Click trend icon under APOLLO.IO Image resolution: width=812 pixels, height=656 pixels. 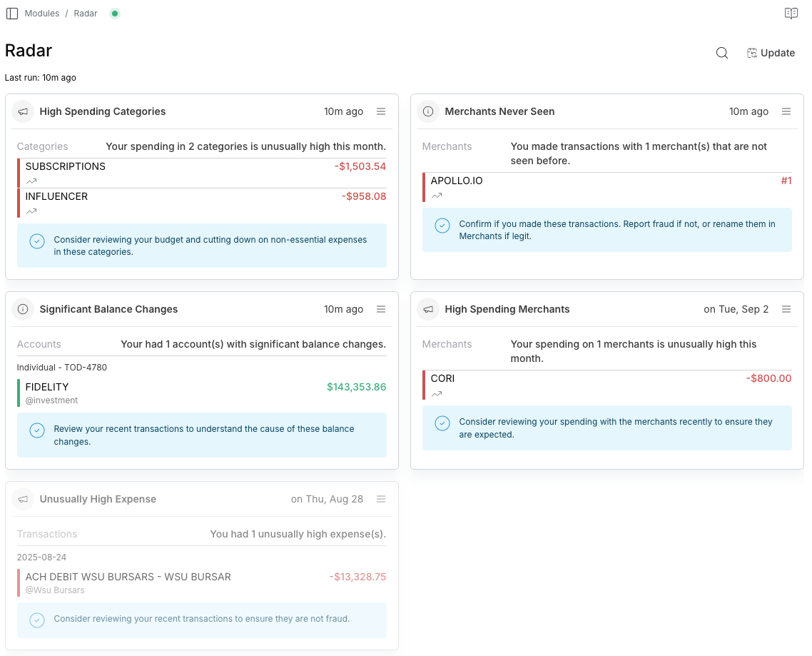pyautogui.click(x=437, y=196)
